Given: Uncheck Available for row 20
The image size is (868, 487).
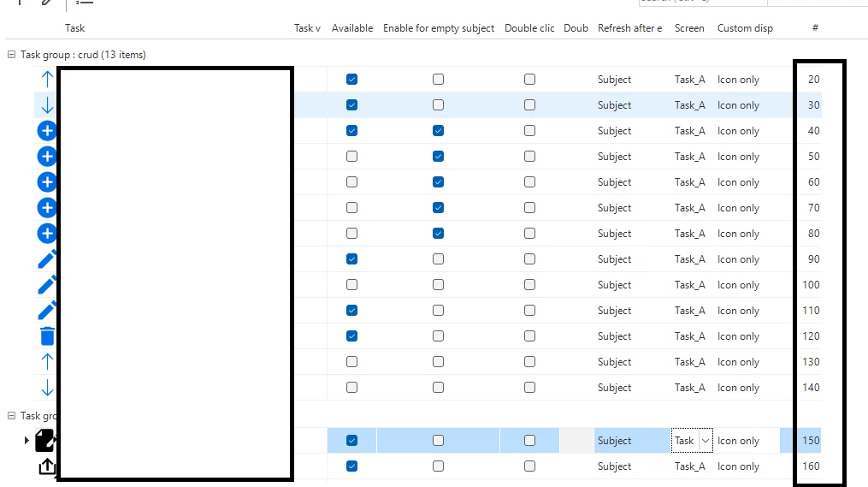Looking at the screenshot, I should (351, 80).
